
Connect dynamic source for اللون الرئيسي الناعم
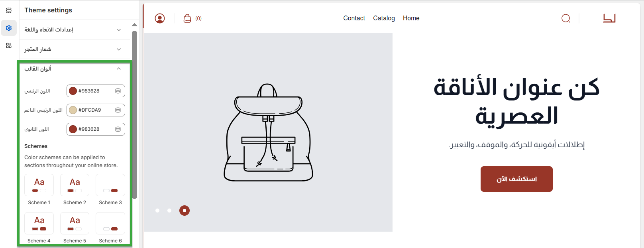[118, 110]
